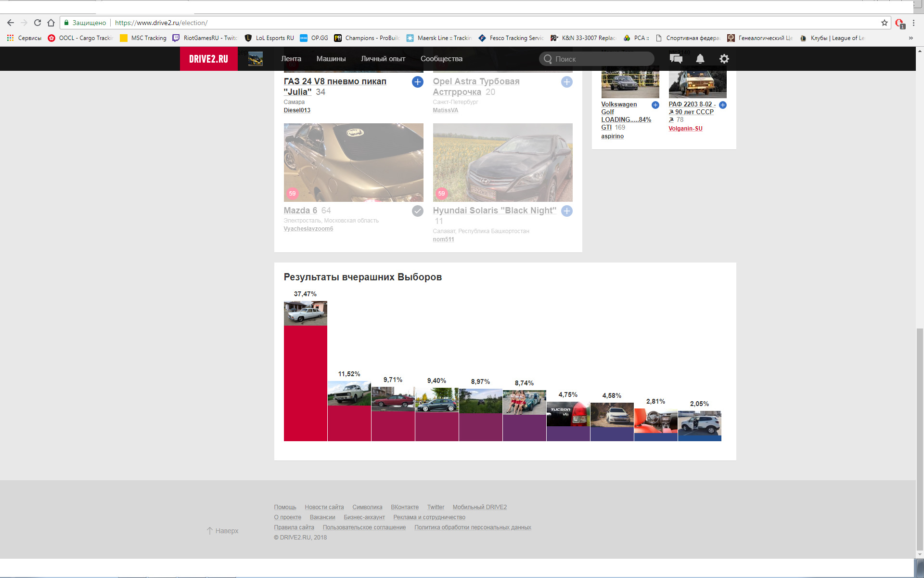Image resolution: width=924 pixels, height=578 pixels.
Task: Reload the page in browser
Action: pos(38,23)
